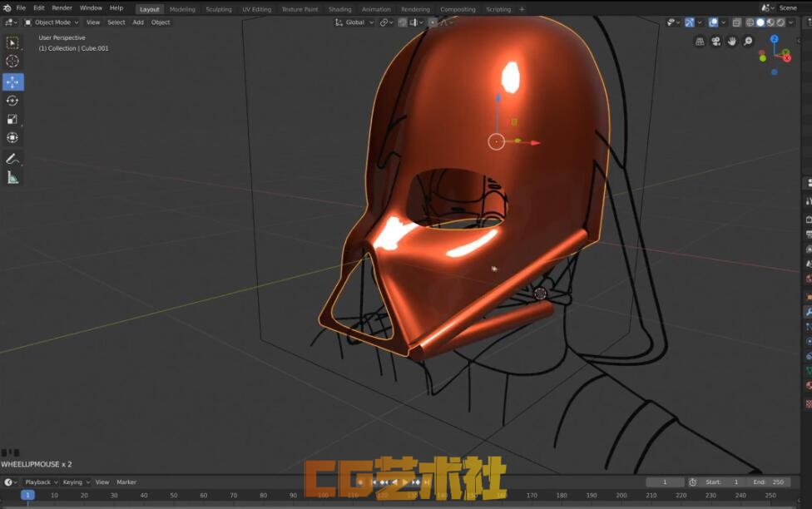The height and width of the screenshot is (509, 812).
Task: Open the Window menu
Action: click(91, 7)
